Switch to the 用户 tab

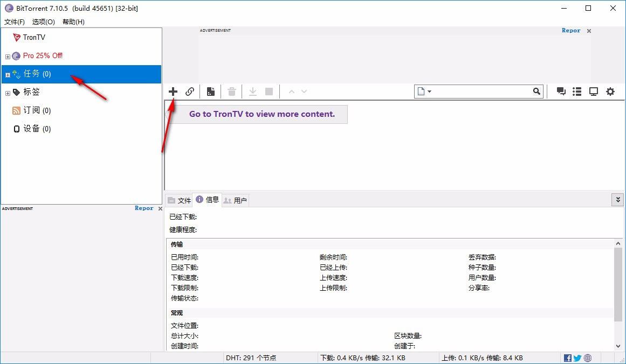click(x=235, y=200)
